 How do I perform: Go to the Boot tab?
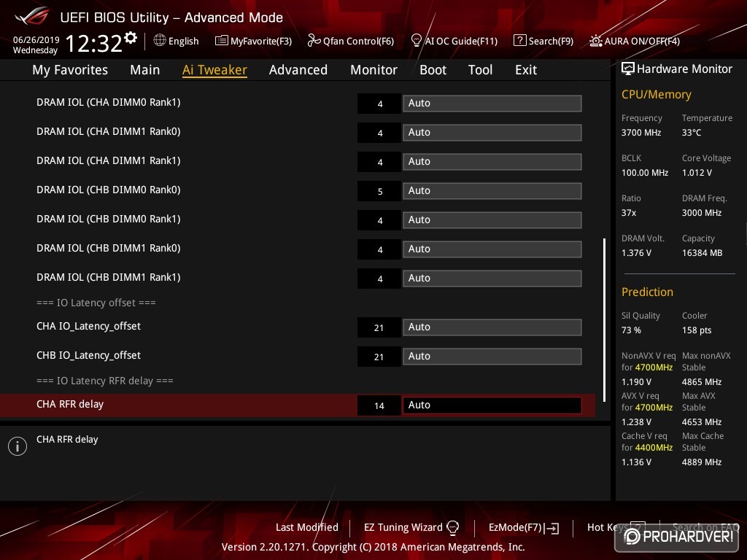(x=433, y=70)
